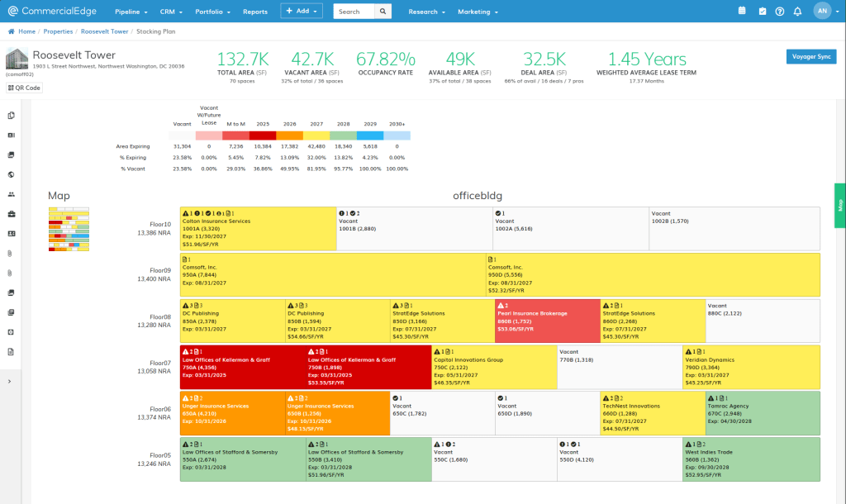Click the M to M legend swatch
The width and height of the screenshot is (846, 504).
[x=235, y=136]
